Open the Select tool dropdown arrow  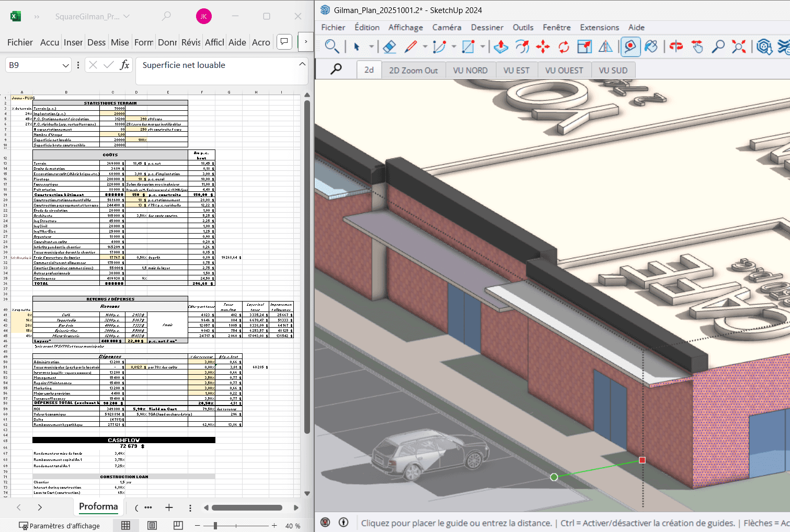(x=371, y=47)
